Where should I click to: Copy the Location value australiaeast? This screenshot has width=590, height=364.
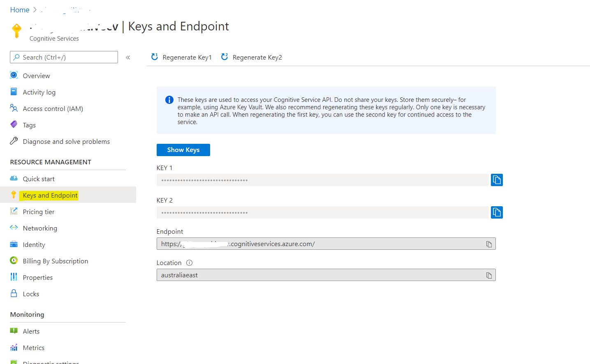coord(489,275)
